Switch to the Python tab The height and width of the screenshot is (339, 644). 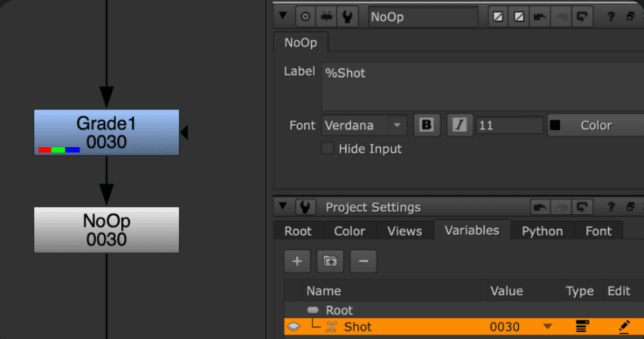click(x=542, y=231)
